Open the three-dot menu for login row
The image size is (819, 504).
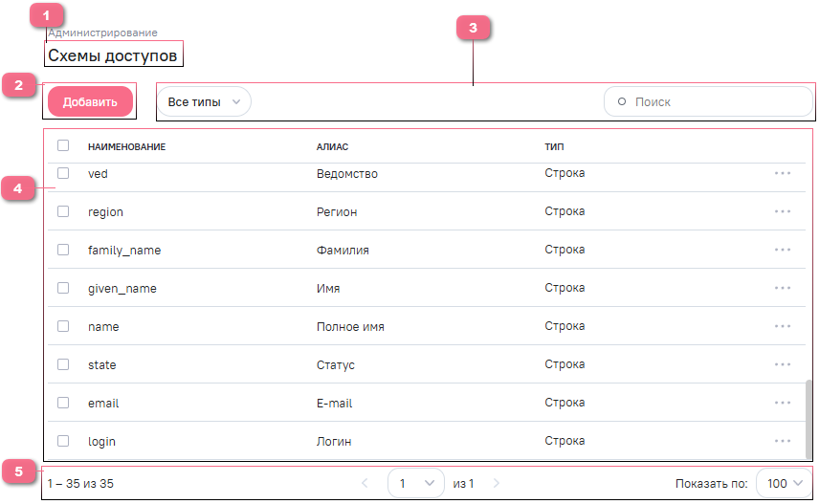click(783, 441)
